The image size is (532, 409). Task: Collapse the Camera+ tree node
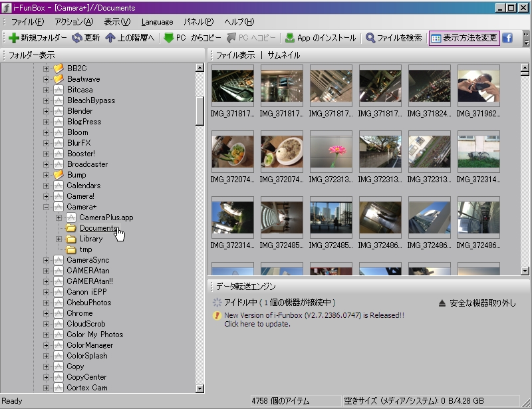[47, 207]
